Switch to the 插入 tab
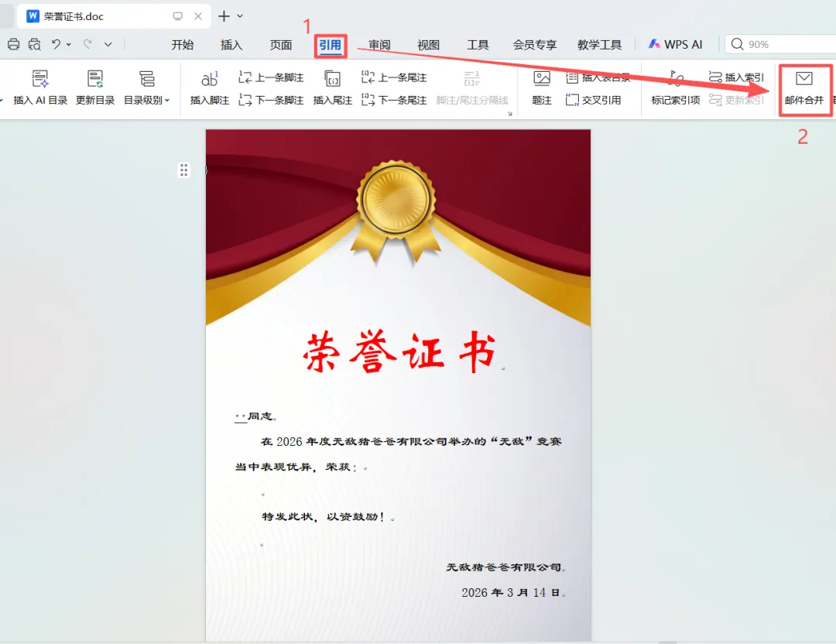 tap(231, 45)
